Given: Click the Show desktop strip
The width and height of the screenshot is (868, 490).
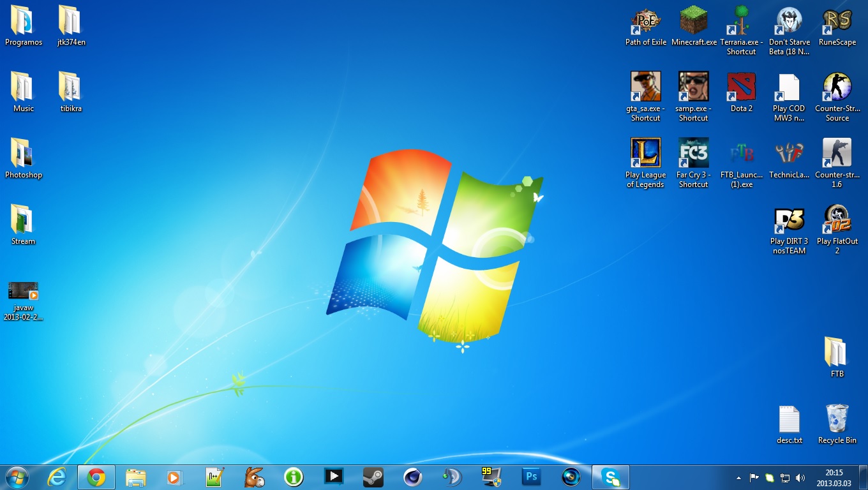Looking at the screenshot, I should tap(863, 477).
